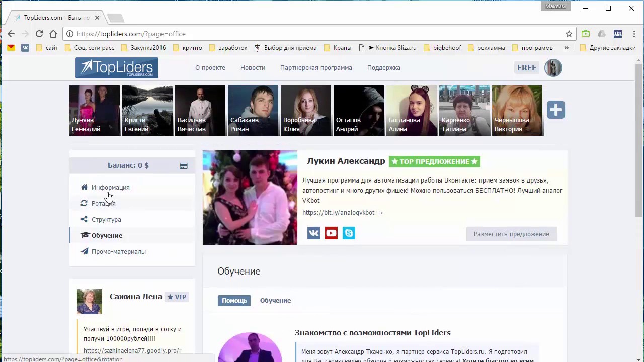
Task: Click the page vertical scrollbar
Action: (639, 141)
